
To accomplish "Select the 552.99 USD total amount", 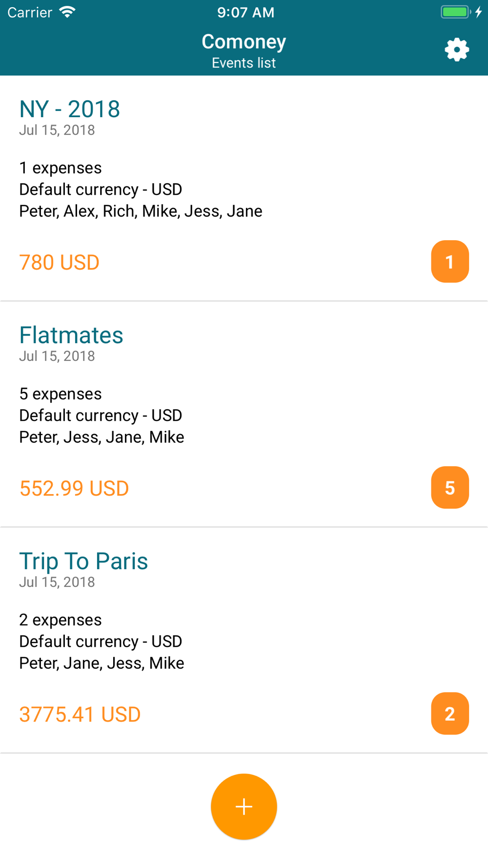I will tap(74, 489).
